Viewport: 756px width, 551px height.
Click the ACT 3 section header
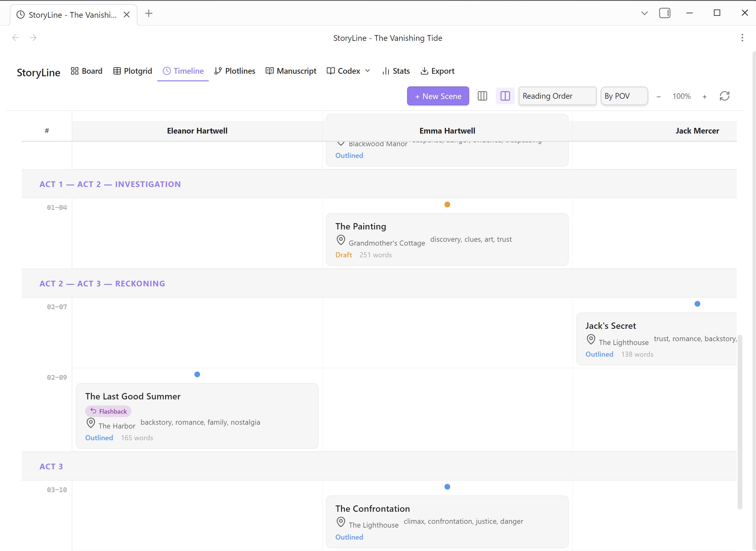tap(379, 466)
